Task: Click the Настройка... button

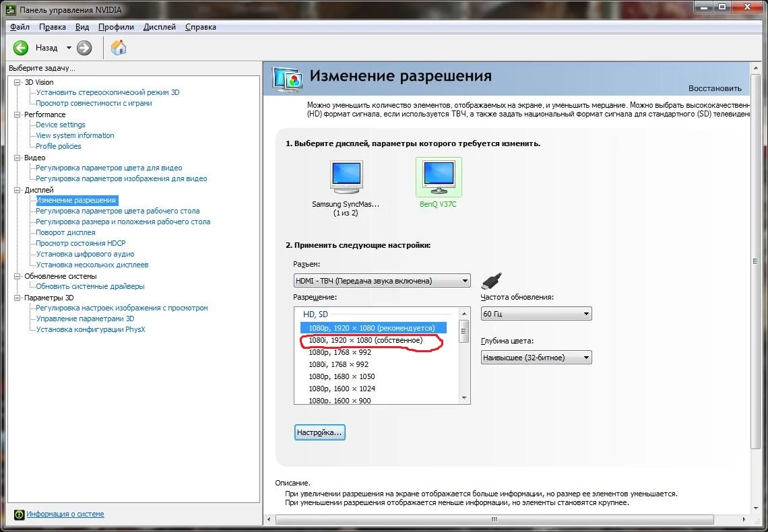Action: click(x=320, y=432)
